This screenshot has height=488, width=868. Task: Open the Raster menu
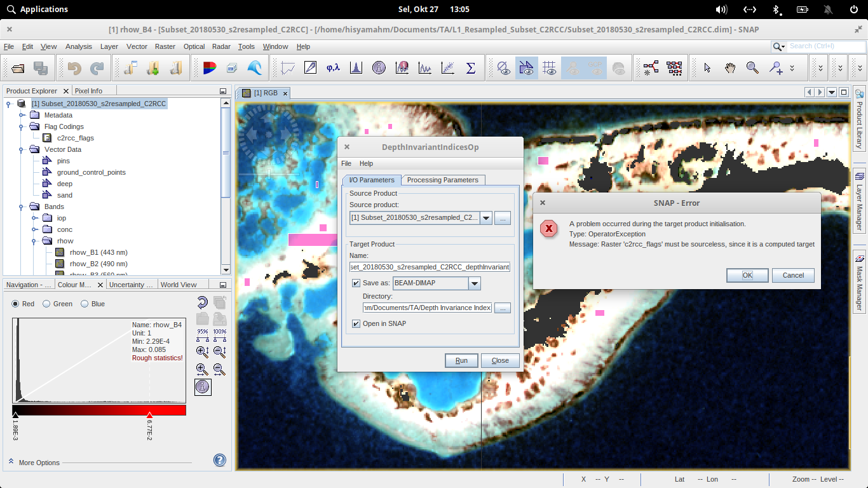(x=165, y=46)
